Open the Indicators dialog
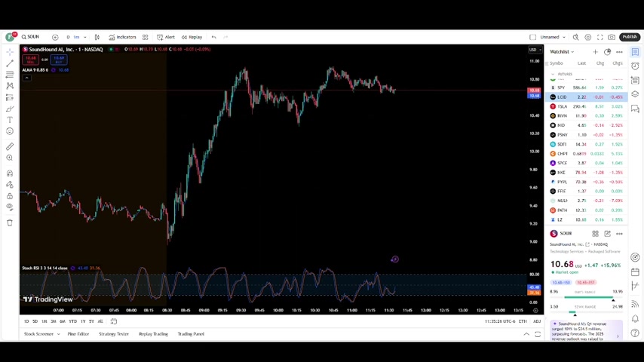This screenshot has height=362, width=644. pos(122,37)
